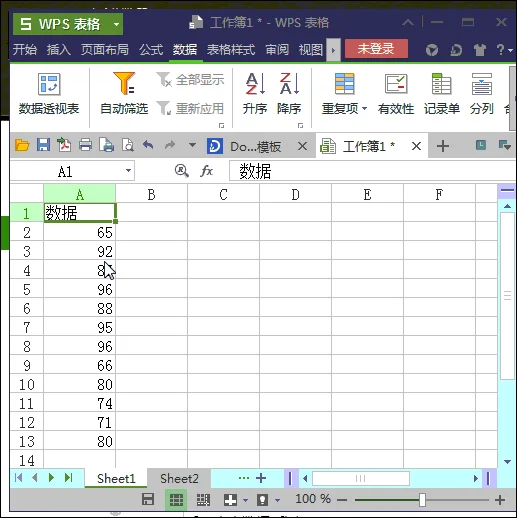The image size is (517, 518).
Task: Export to PDF icon in quick toolbar
Action: tap(64, 146)
